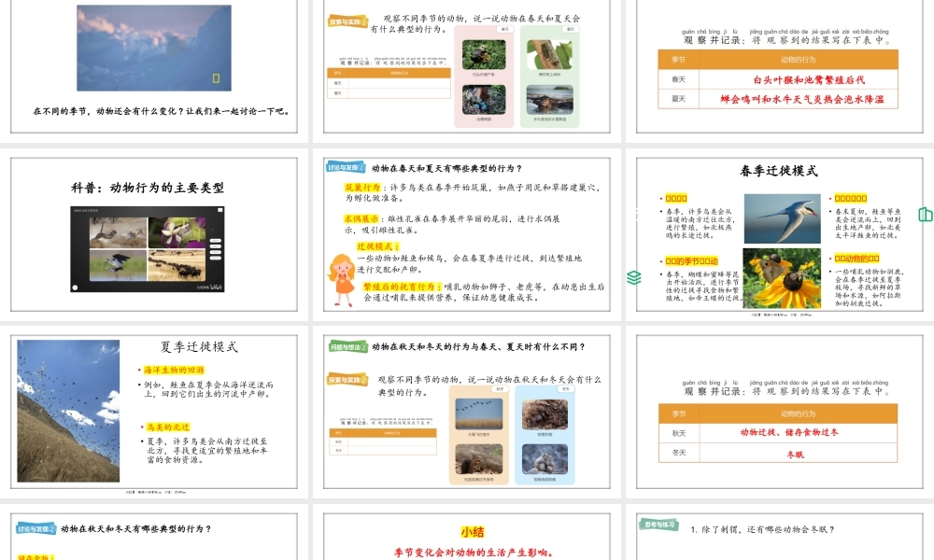Click the flock of birds hillside photo

click(x=68, y=412)
